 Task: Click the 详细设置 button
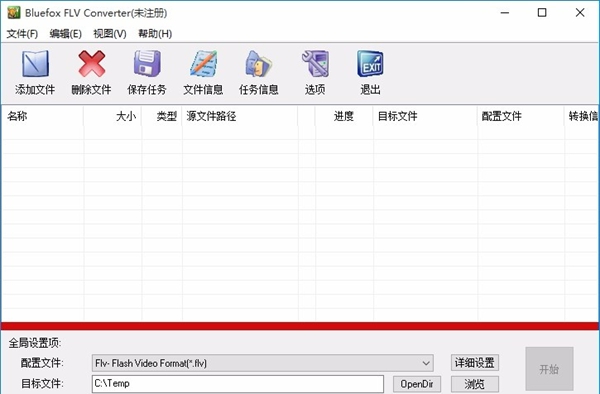[474, 363]
